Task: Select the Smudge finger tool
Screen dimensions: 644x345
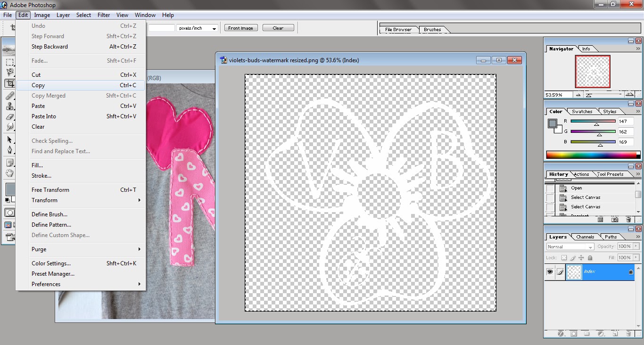Action: pos(9,127)
